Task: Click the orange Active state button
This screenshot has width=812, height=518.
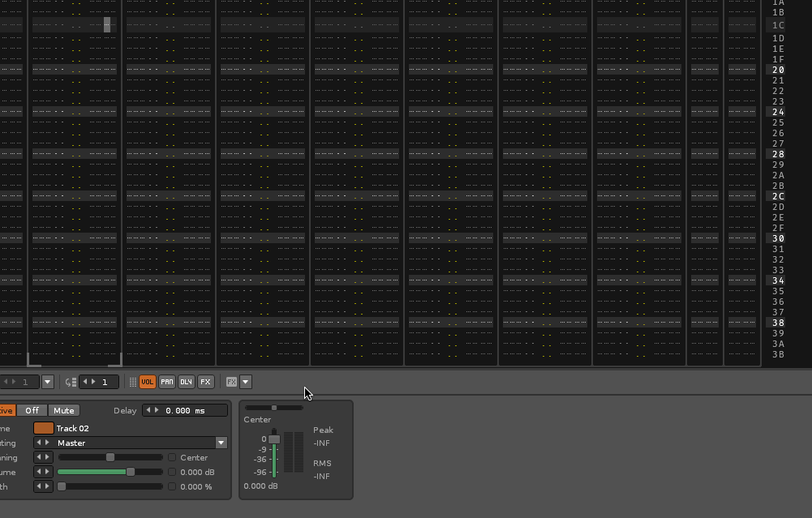Action: [6, 410]
